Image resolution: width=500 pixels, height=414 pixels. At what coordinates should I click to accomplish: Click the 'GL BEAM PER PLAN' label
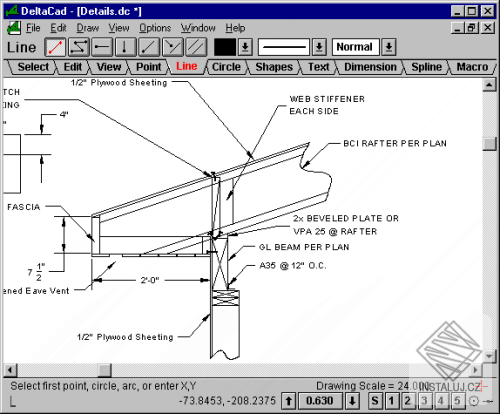pos(304,247)
